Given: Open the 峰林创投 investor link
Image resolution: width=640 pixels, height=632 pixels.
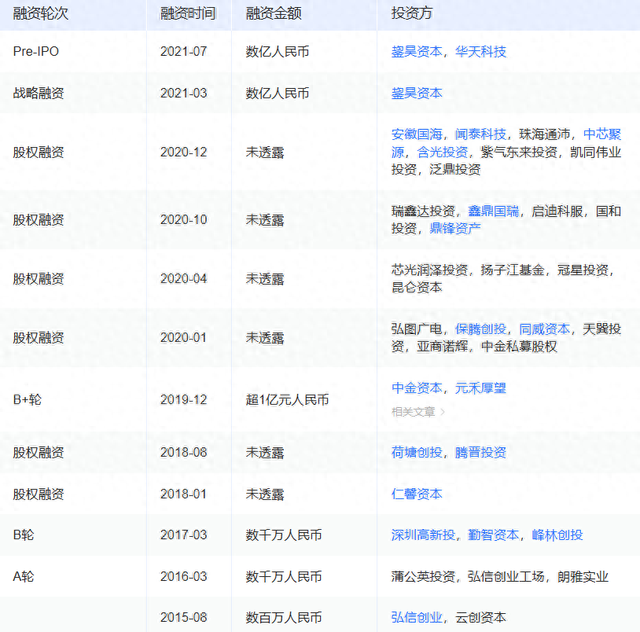Looking at the screenshot, I should click(x=558, y=535).
